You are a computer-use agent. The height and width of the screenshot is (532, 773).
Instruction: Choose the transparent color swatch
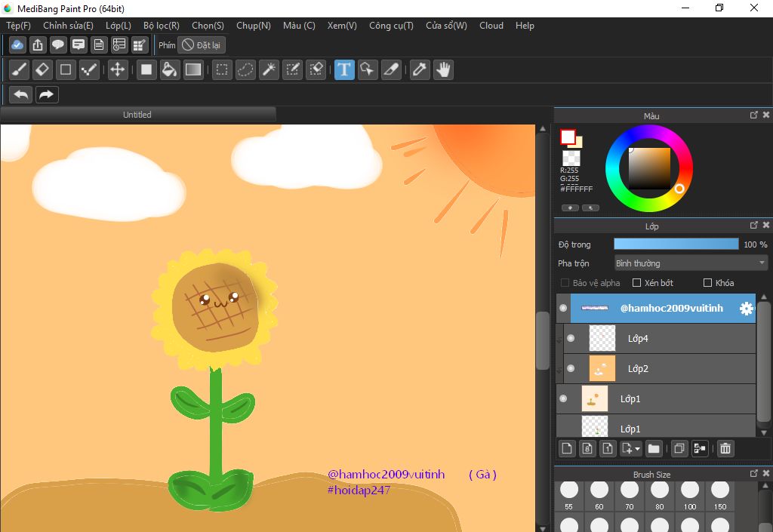(x=571, y=158)
